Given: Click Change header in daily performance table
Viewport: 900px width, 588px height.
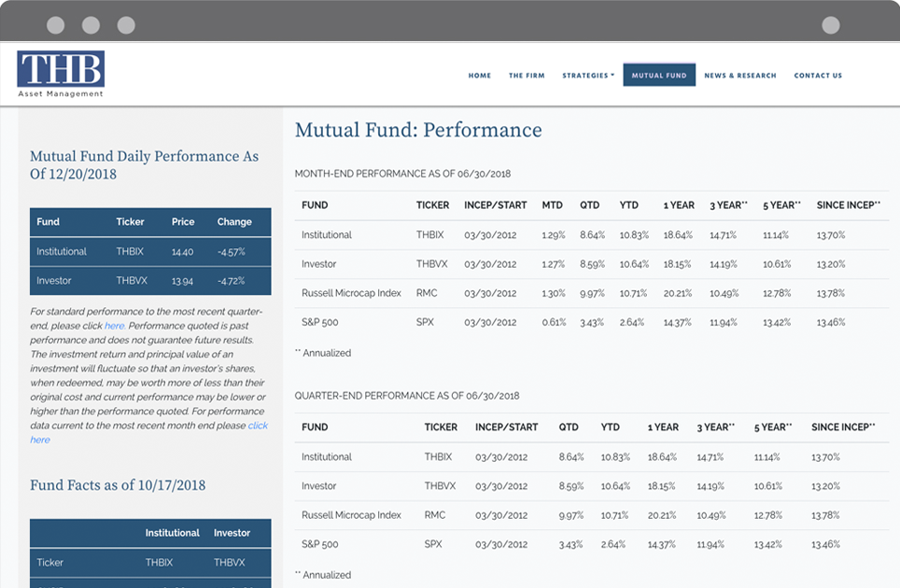Looking at the screenshot, I should 234,222.
